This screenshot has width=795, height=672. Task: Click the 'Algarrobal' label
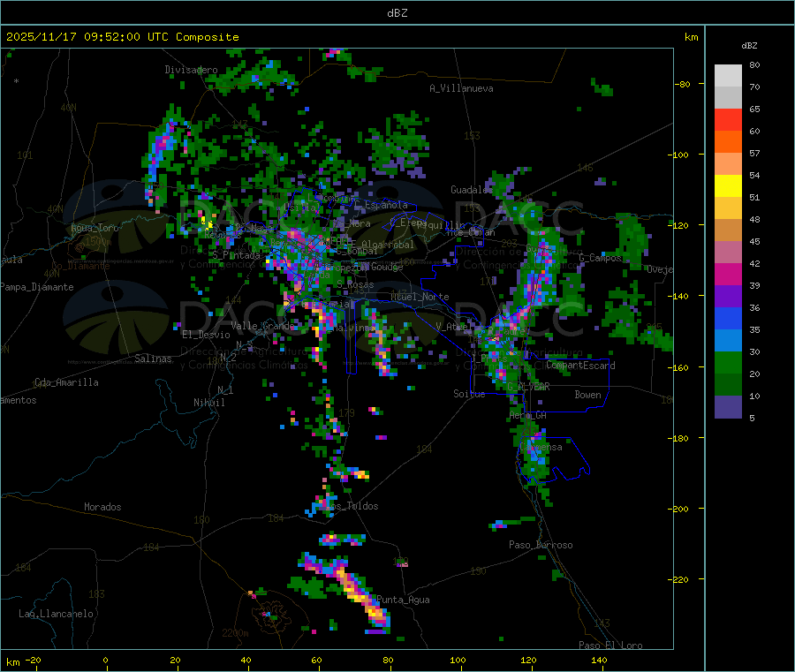[388, 245]
